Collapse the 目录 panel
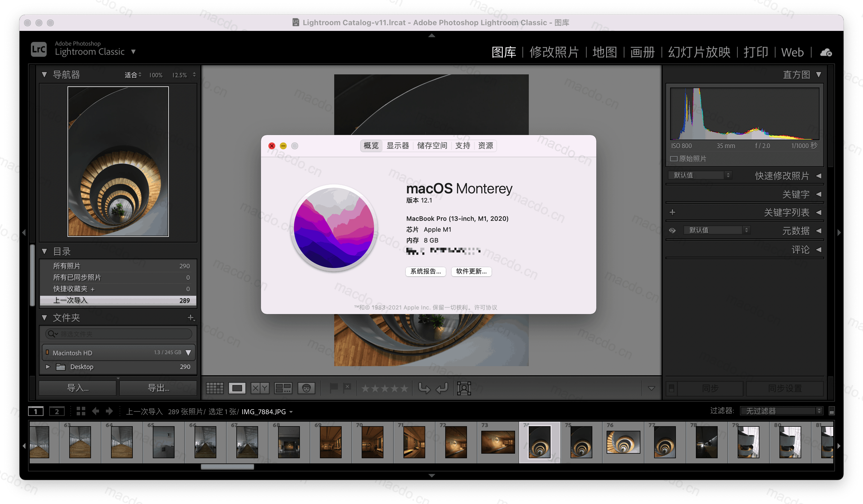Screen dimensions: 863x504 click(44, 251)
